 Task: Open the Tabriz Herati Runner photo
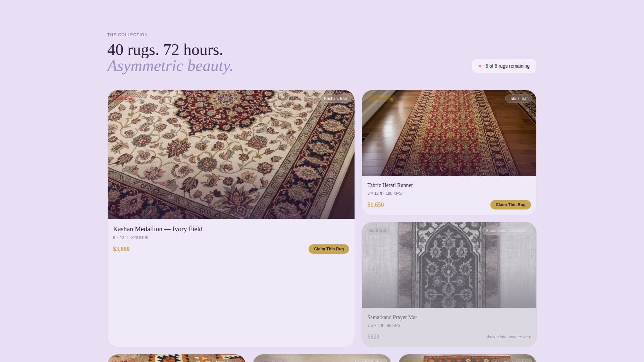click(449, 133)
